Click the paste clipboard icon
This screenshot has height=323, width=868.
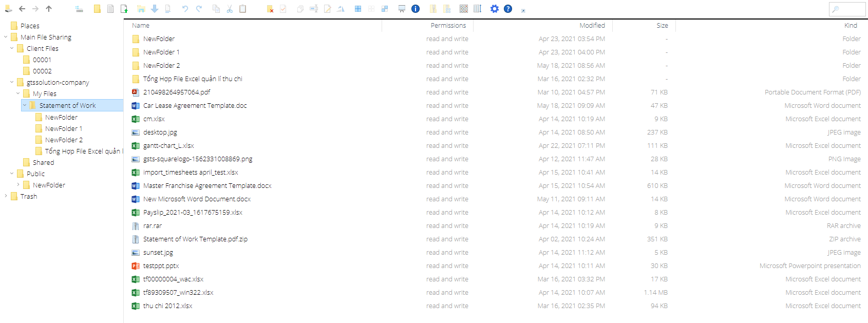point(243,9)
